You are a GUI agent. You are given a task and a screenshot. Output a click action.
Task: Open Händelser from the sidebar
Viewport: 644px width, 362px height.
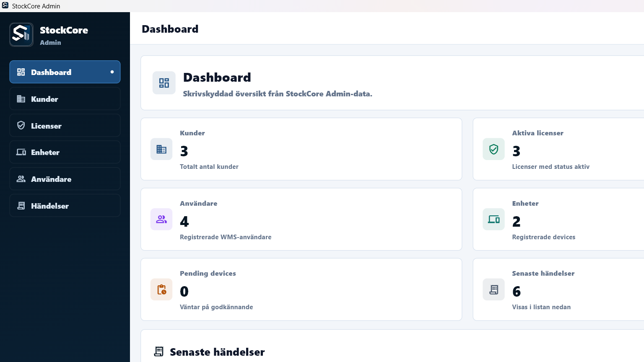(65, 206)
